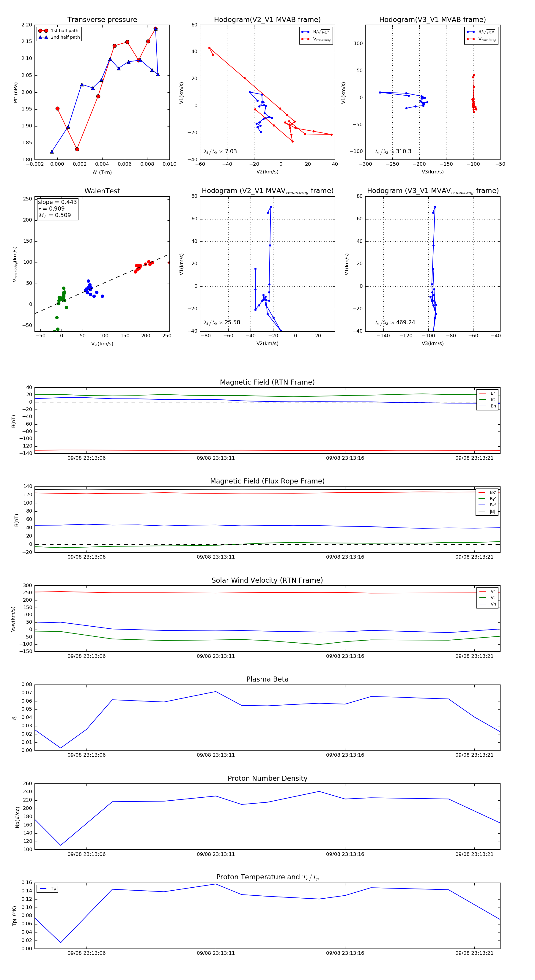Click the "V_A(km/s)" axis label under WalenTest
The image size is (535, 980).
[102, 344]
